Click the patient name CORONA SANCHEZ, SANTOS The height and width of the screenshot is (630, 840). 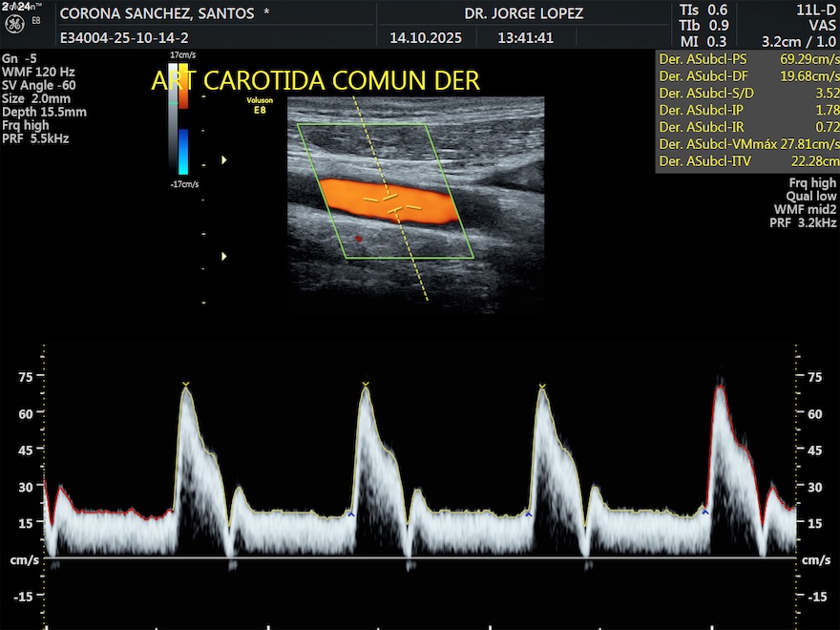[x=157, y=14]
